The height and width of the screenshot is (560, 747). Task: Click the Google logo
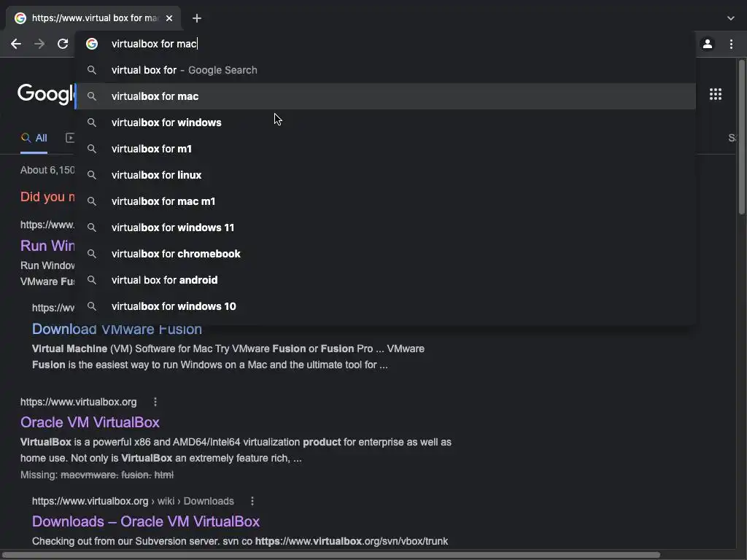click(x=46, y=94)
